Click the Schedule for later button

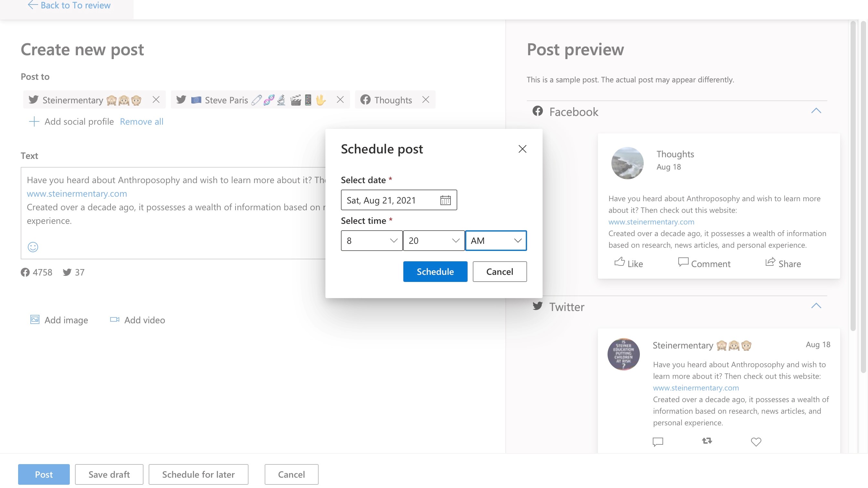pos(198,474)
